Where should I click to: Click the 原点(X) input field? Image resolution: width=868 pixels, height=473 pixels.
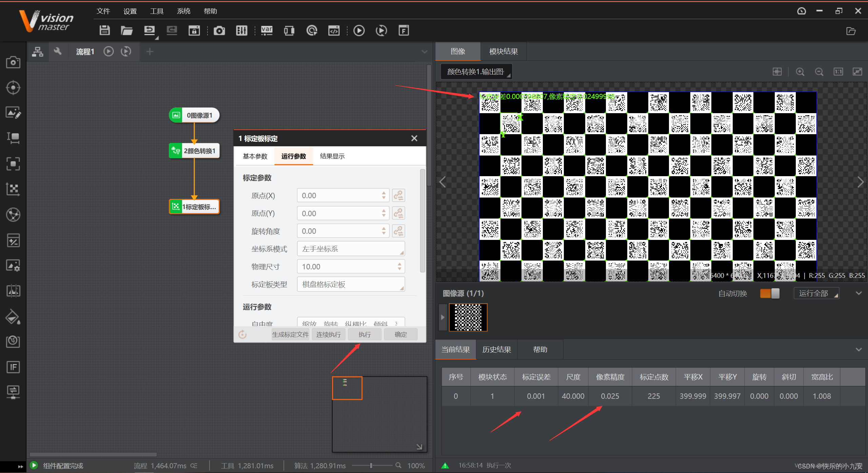[343, 196]
